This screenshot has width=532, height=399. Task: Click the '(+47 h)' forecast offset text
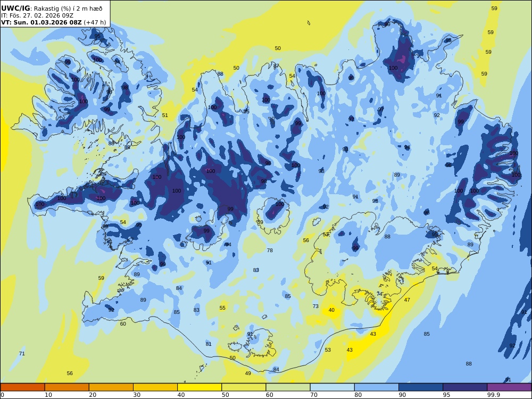[x=95, y=23]
